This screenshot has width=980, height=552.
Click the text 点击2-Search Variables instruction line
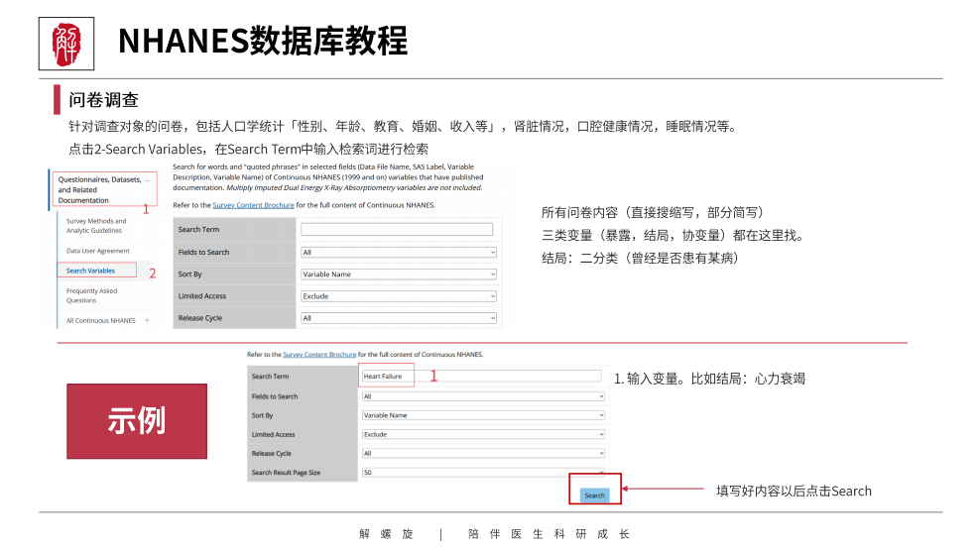coord(249,150)
